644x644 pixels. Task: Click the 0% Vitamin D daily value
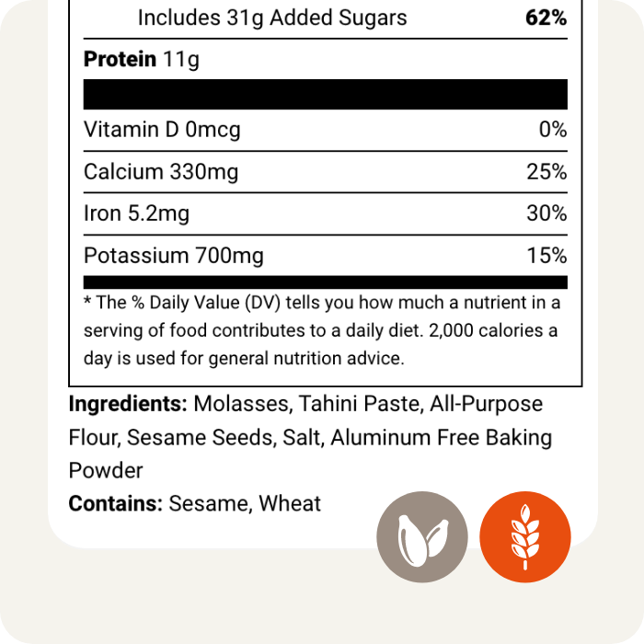pyautogui.click(x=553, y=130)
